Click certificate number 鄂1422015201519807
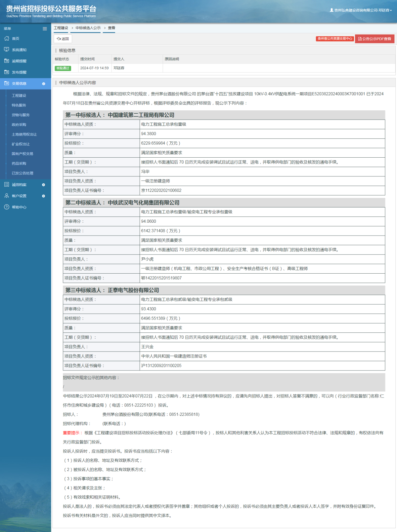397x532 pixels. point(161,278)
